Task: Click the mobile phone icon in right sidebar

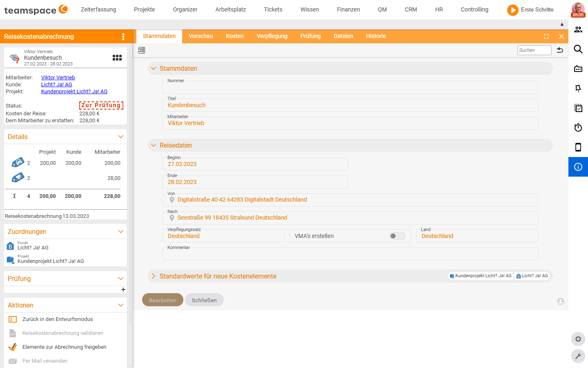Action: pos(578,147)
